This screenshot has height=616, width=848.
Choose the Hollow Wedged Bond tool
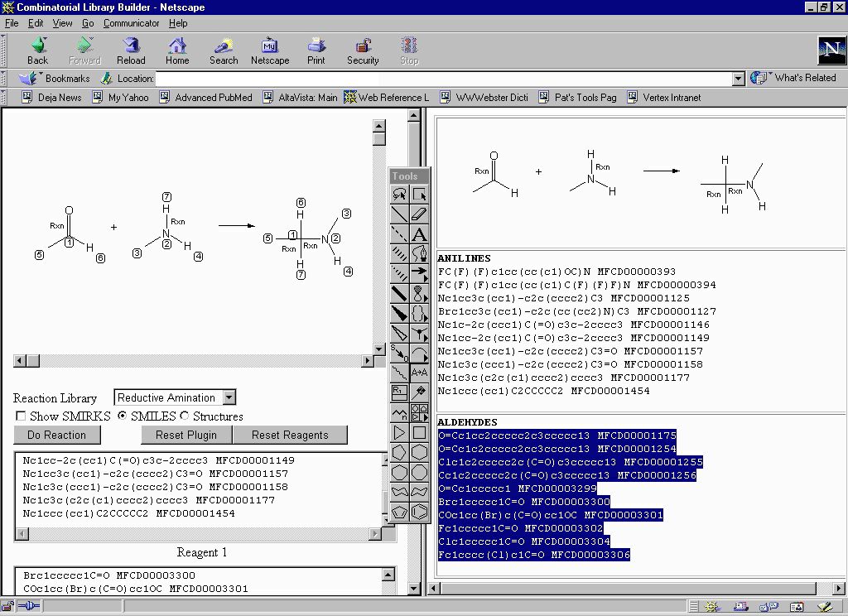coord(399,333)
